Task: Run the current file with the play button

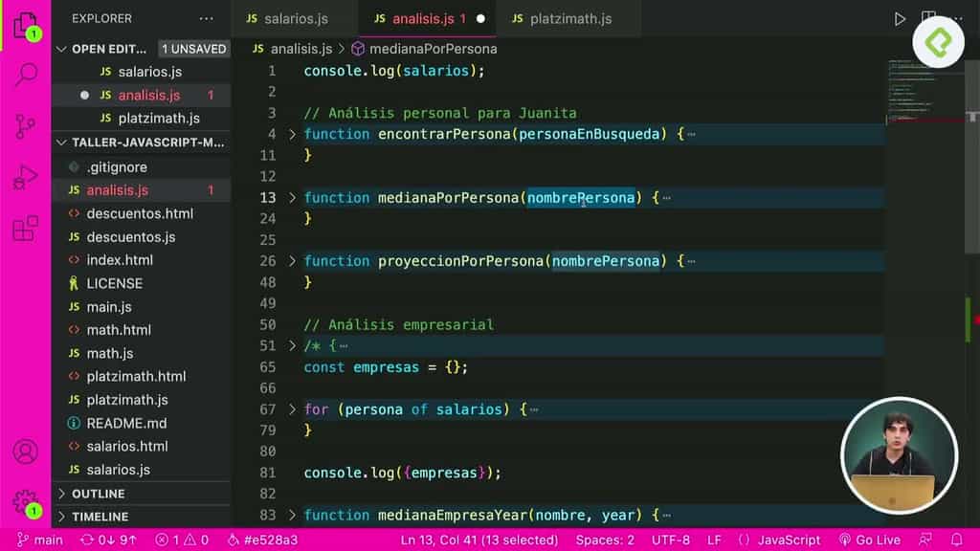Action: (900, 17)
